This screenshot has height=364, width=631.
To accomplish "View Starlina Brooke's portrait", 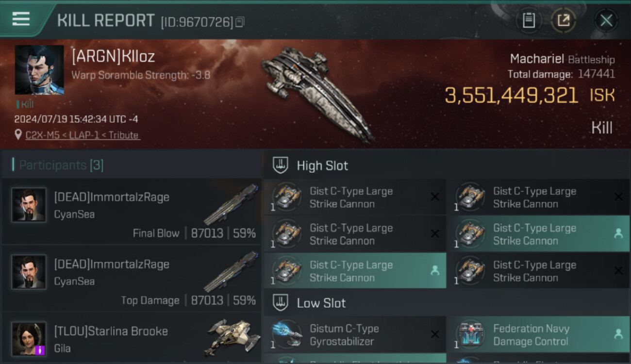I will (x=29, y=338).
